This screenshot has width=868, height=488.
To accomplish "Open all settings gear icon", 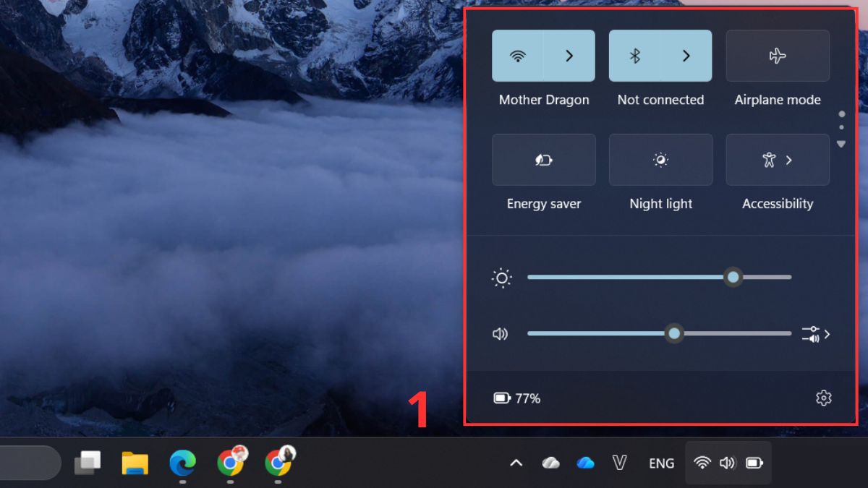I will (x=823, y=398).
